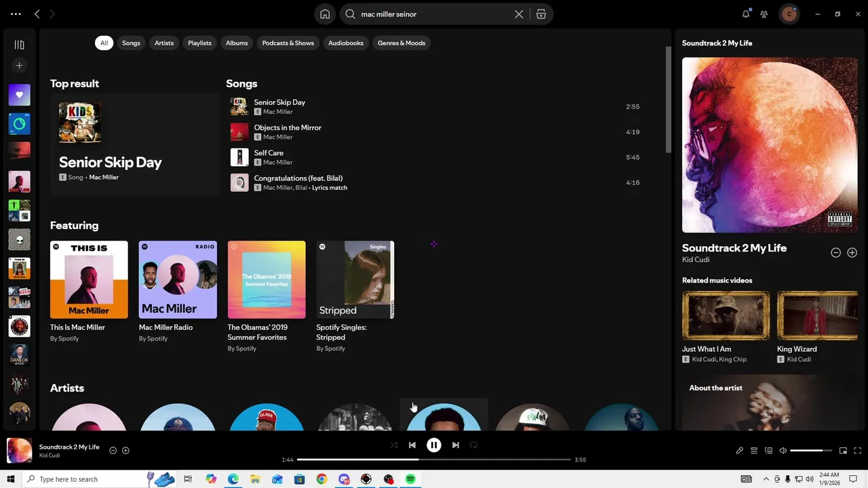Click plus icon in right panel beside song title
Image resolution: width=868 pixels, height=488 pixels.
point(852,252)
